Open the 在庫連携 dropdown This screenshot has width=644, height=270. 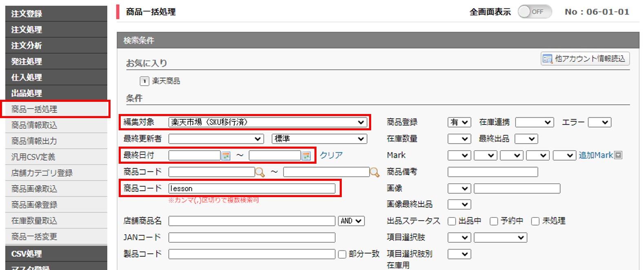pyautogui.click(x=534, y=122)
